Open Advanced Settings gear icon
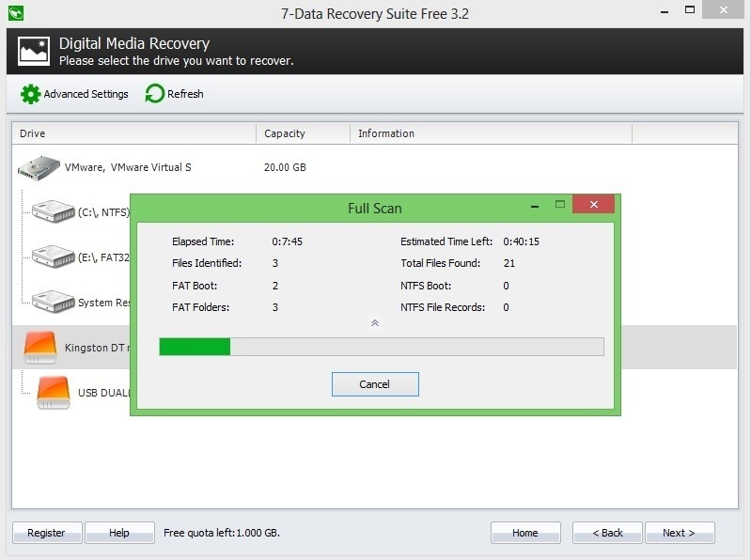This screenshot has height=560, width=751. (31, 94)
